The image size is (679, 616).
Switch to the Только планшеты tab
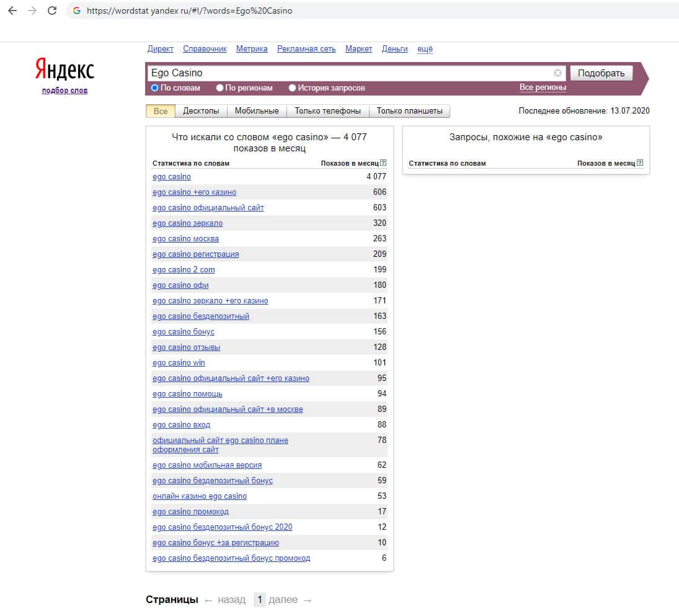click(x=410, y=111)
